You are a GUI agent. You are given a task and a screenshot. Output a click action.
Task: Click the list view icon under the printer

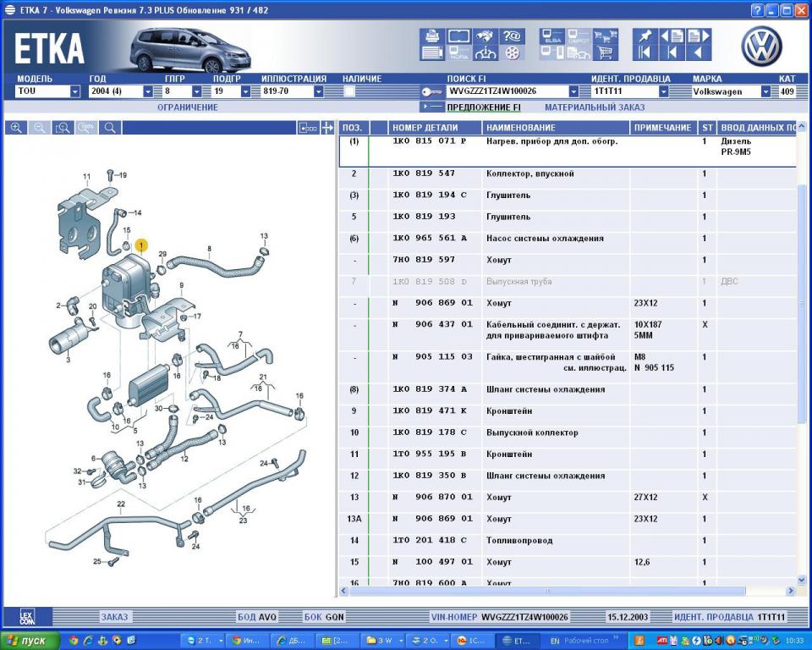(431, 52)
